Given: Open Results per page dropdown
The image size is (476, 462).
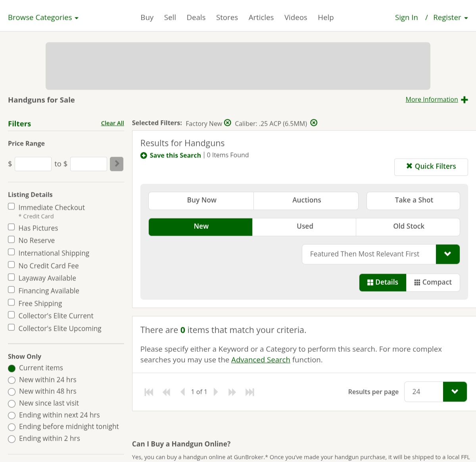Looking at the screenshot, I should 436,392.
